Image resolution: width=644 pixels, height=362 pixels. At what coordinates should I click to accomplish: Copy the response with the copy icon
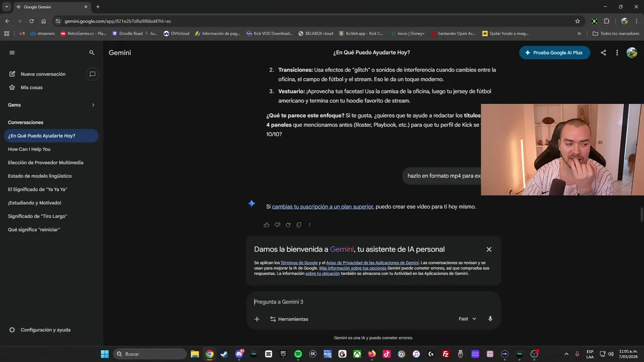299,225
